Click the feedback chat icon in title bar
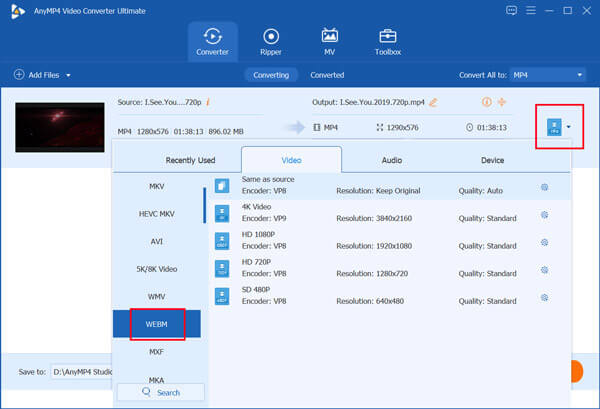Viewport: 600px width, 409px height. [x=511, y=10]
